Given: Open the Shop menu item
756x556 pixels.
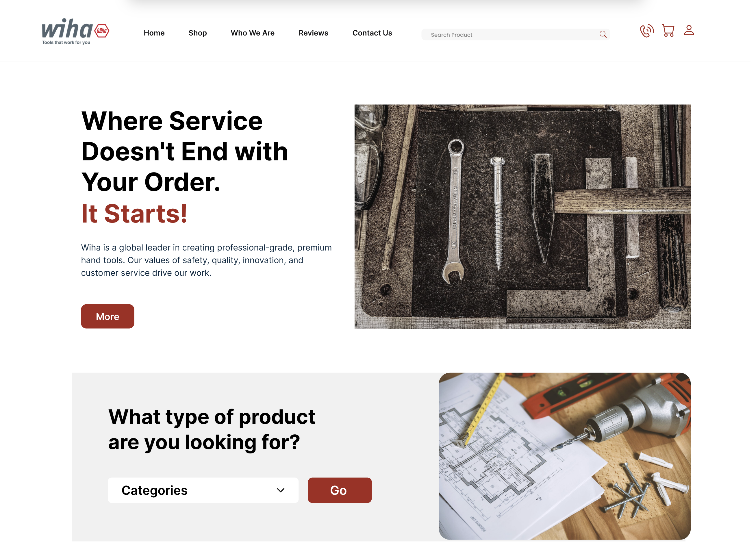Looking at the screenshot, I should point(198,33).
